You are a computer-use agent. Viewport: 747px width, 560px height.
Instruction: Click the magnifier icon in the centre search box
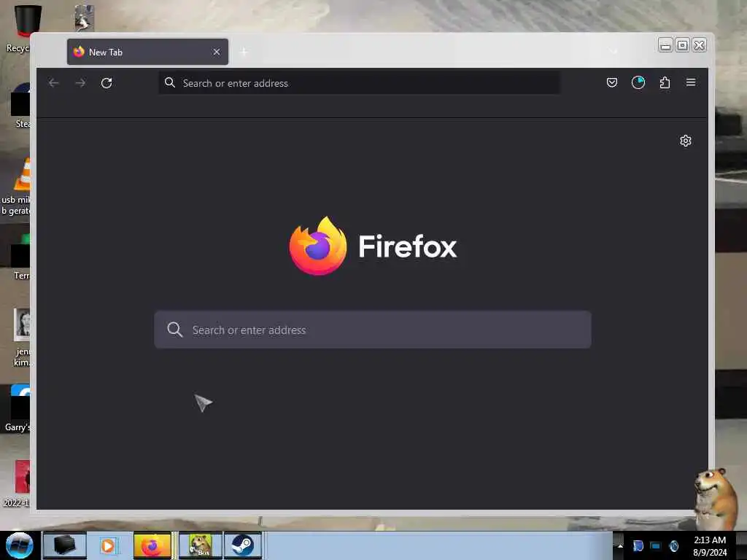pos(175,330)
